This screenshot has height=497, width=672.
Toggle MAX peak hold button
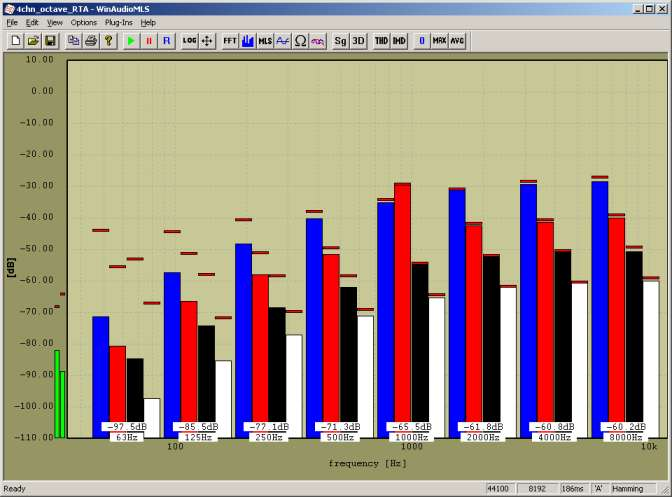click(440, 41)
